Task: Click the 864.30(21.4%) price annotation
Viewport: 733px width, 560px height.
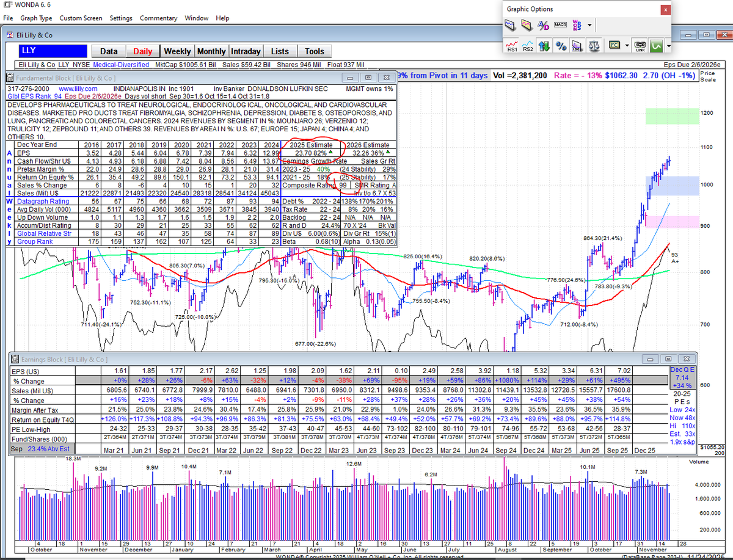Action: pyautogui.click(x=602, y=238)
